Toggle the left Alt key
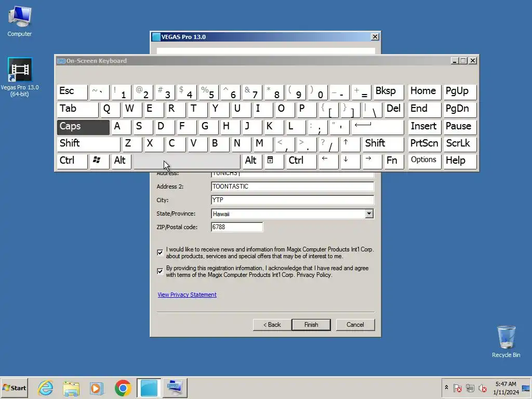 121,161
